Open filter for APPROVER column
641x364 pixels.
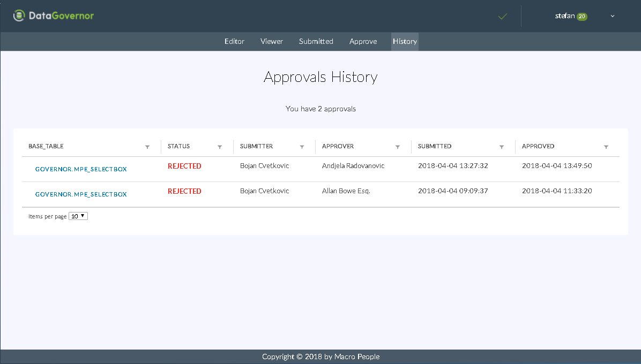[398, 147]
